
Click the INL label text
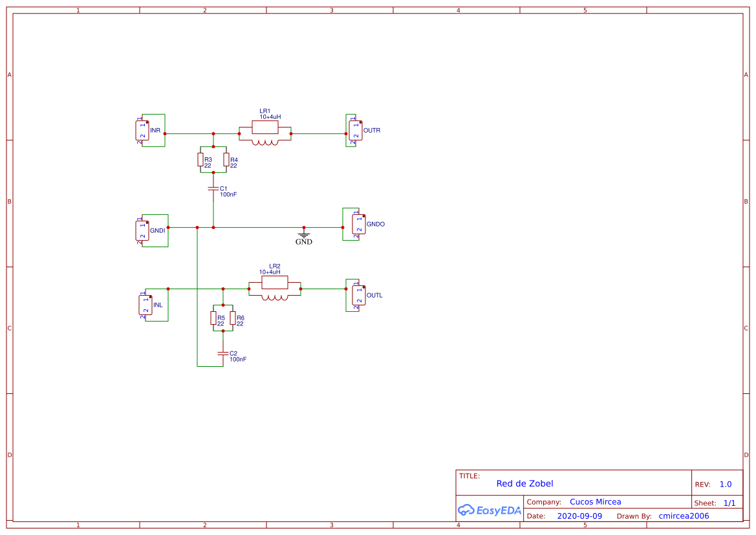tap(158, 305)
